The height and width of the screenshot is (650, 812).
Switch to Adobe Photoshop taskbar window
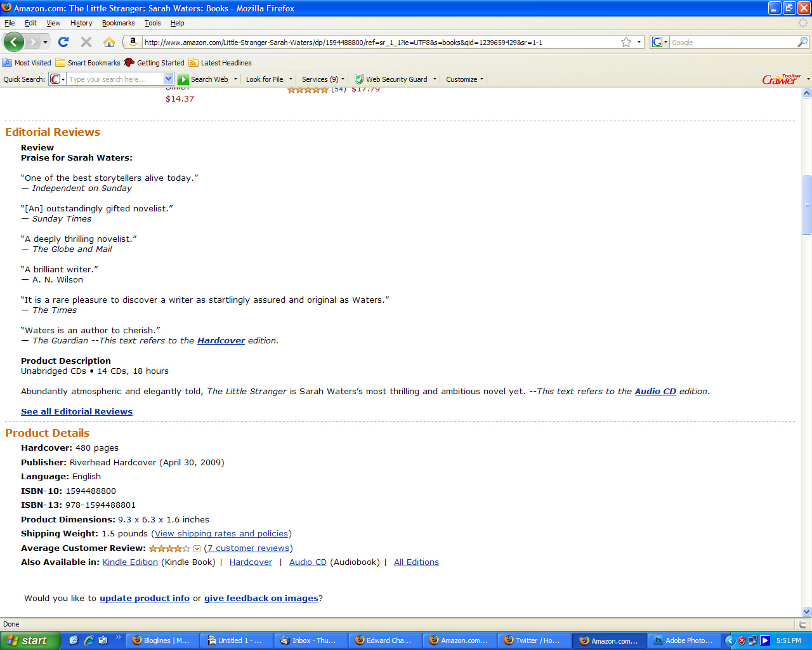684,640
